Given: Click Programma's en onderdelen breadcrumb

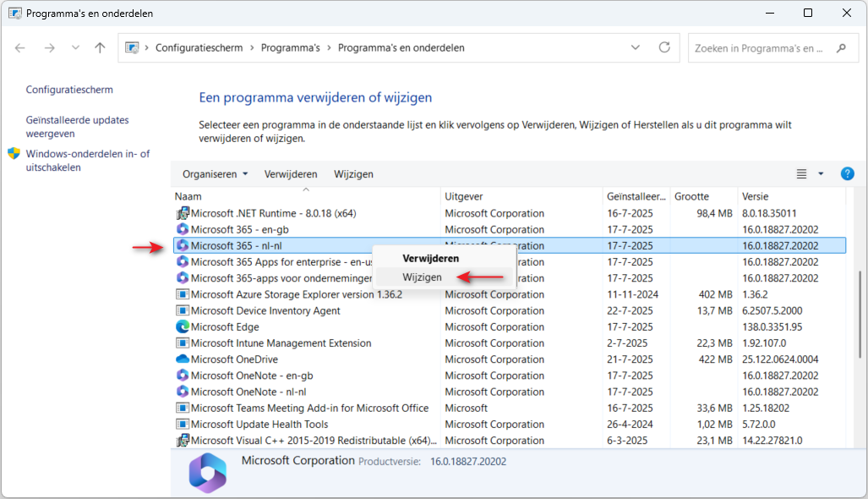Looking at the screenshot, I should click(401, 47).
